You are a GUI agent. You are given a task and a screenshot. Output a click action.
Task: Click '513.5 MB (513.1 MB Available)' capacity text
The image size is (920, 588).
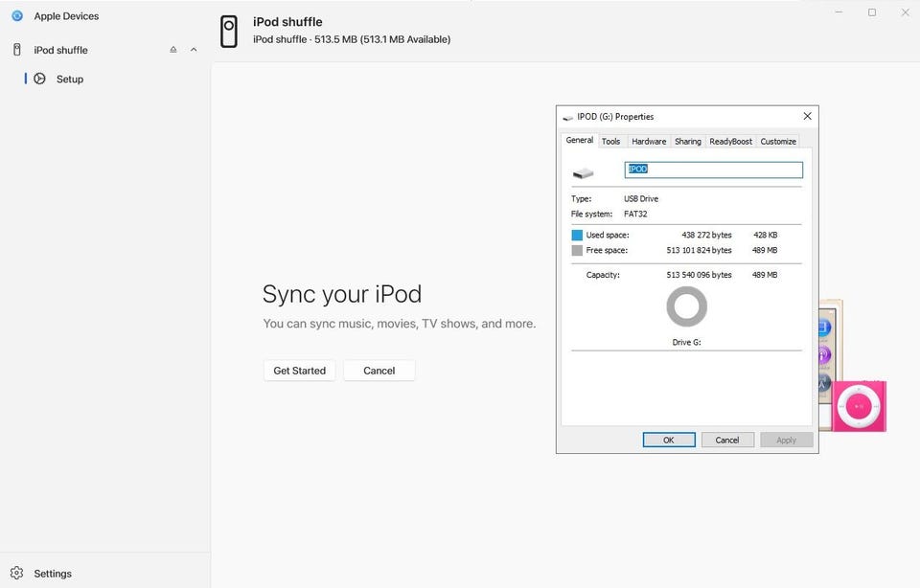(382, 39)
